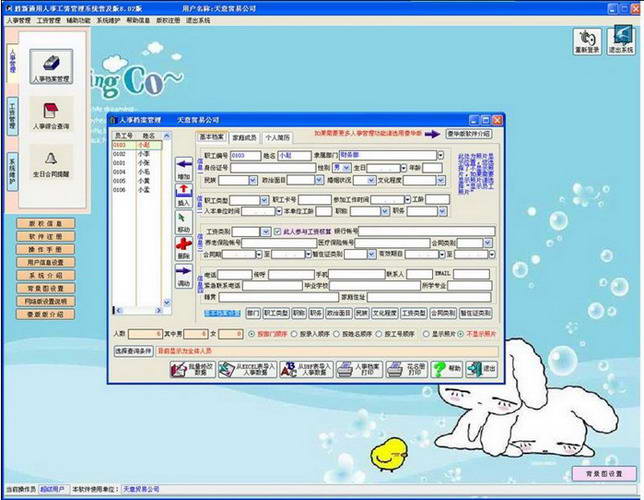The image size is (644, 500).
Task: Open 人事档案管理 in the sidebar
Action: (51, 67)
